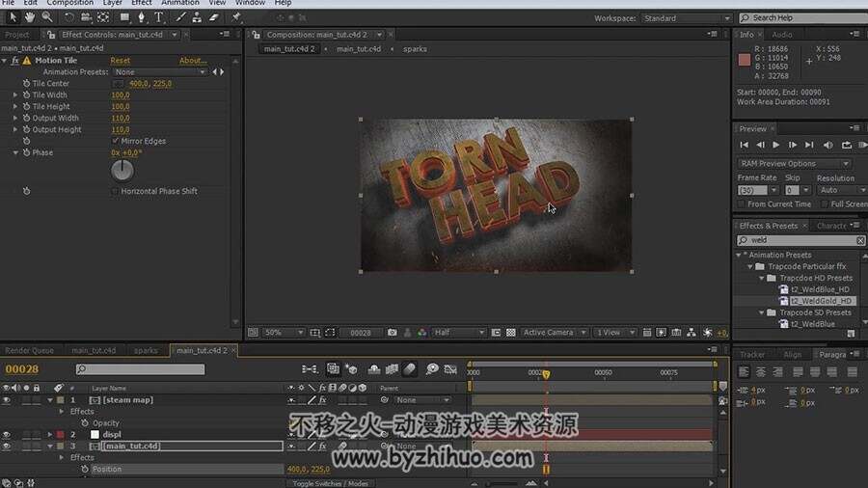Expand the displ layer
868x488 pixels.
[x=50, y=435]
